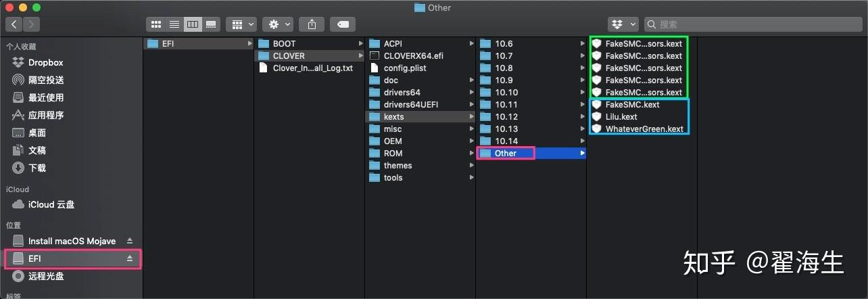
Task: Open the drivers64 folder
Action: click(x=420, y=93)
